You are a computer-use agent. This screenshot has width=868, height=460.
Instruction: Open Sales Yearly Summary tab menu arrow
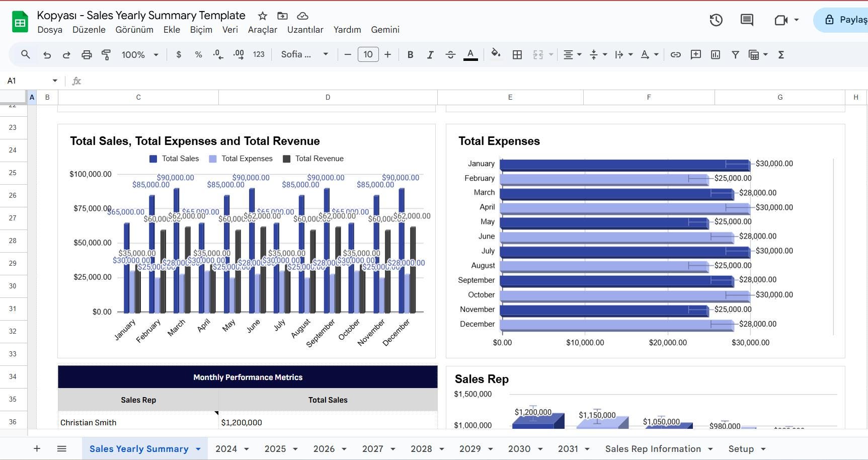click(x=198, y=449)
